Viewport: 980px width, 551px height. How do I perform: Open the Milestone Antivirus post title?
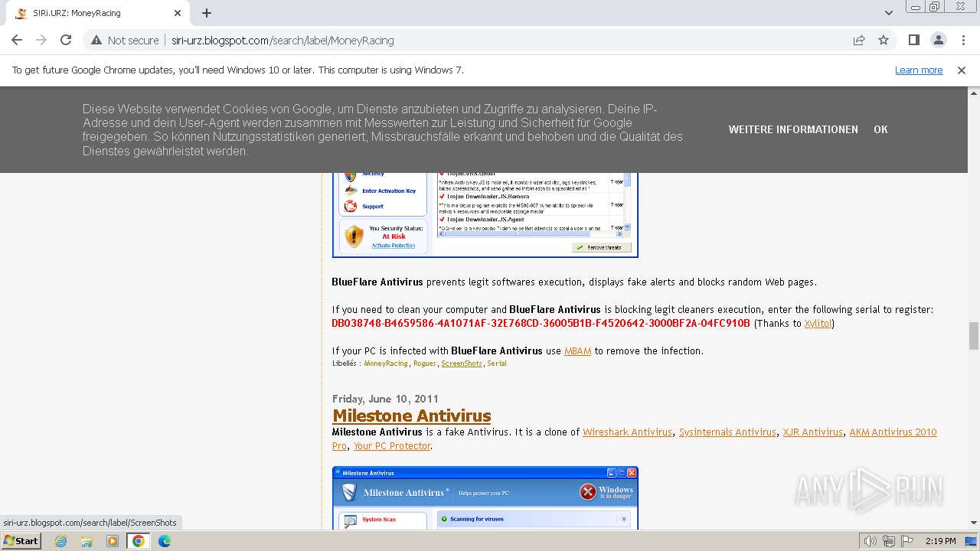point(412,416)
